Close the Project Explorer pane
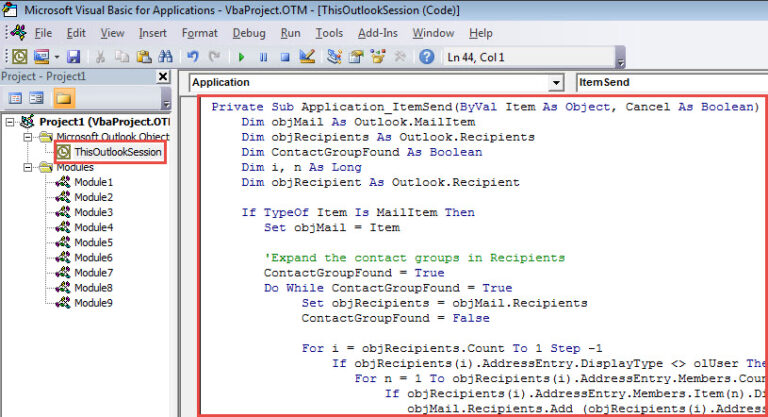The height and width of the screenshot is (417, 768). (163, 76)
